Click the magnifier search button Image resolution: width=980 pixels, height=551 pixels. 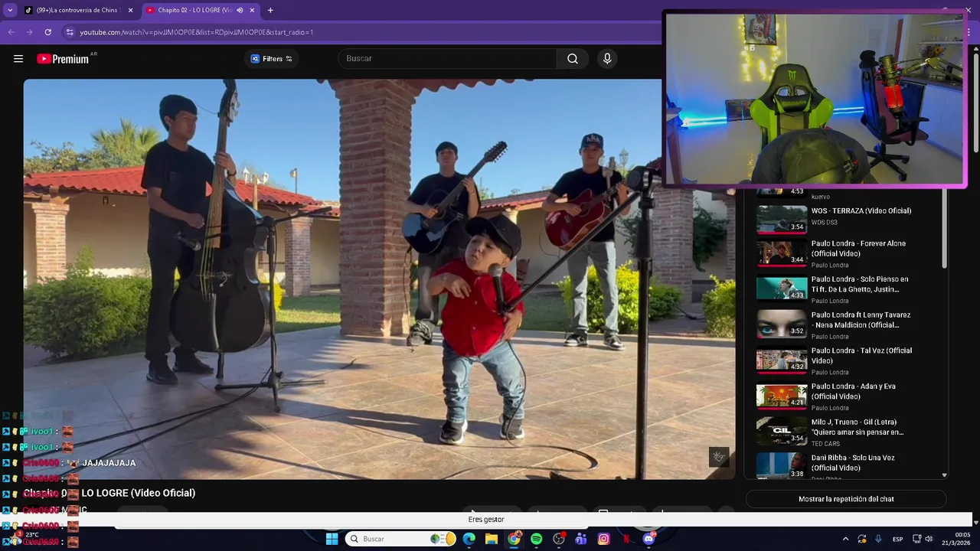[x=573, y=59]
